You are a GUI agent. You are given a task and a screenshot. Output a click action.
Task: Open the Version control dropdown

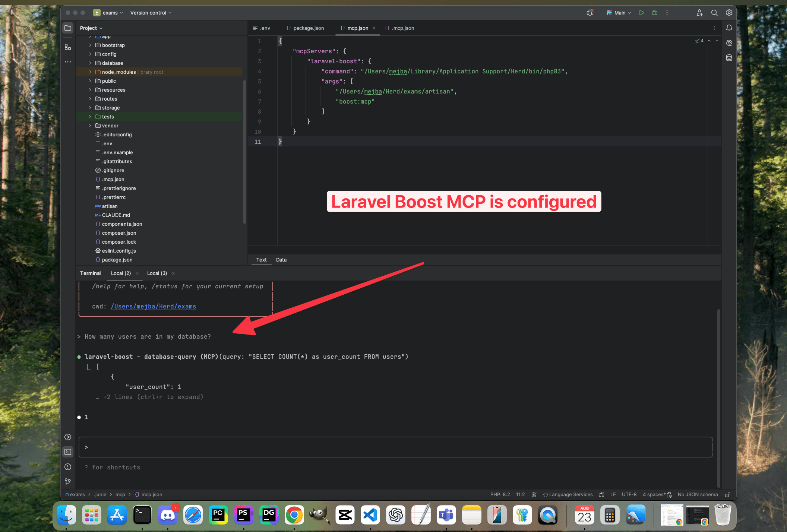[x=151, y=13]
